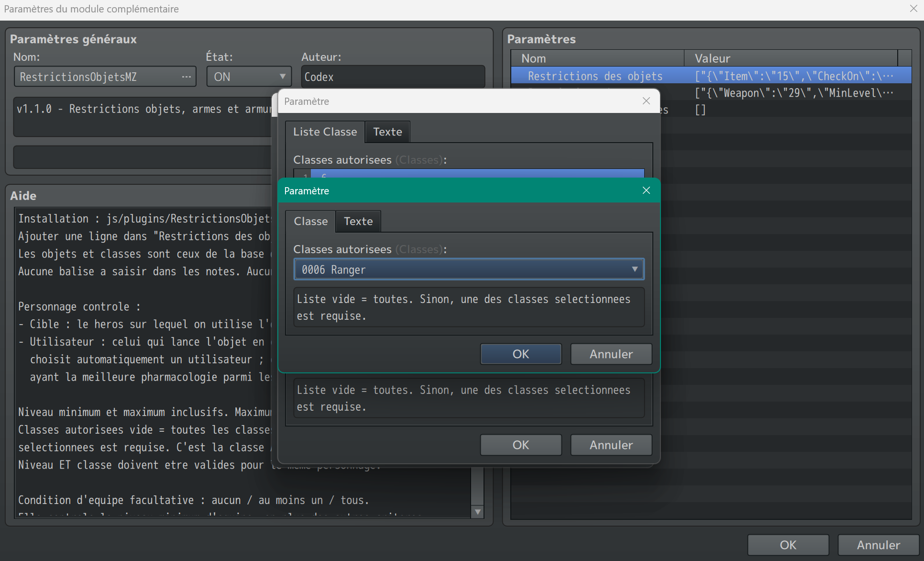Click the Condition d'equipe facultative help line
The width and height of the screenshot is (924, 561).
[194, 500]
